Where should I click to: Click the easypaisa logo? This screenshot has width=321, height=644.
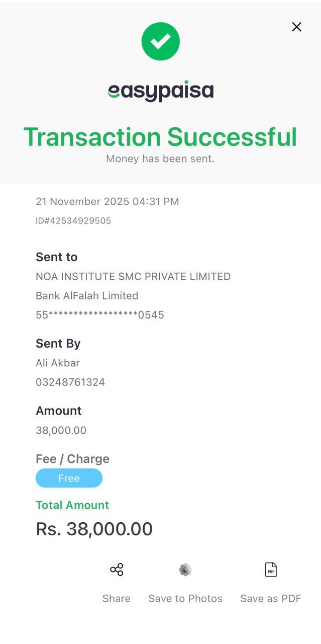[161, 91]
